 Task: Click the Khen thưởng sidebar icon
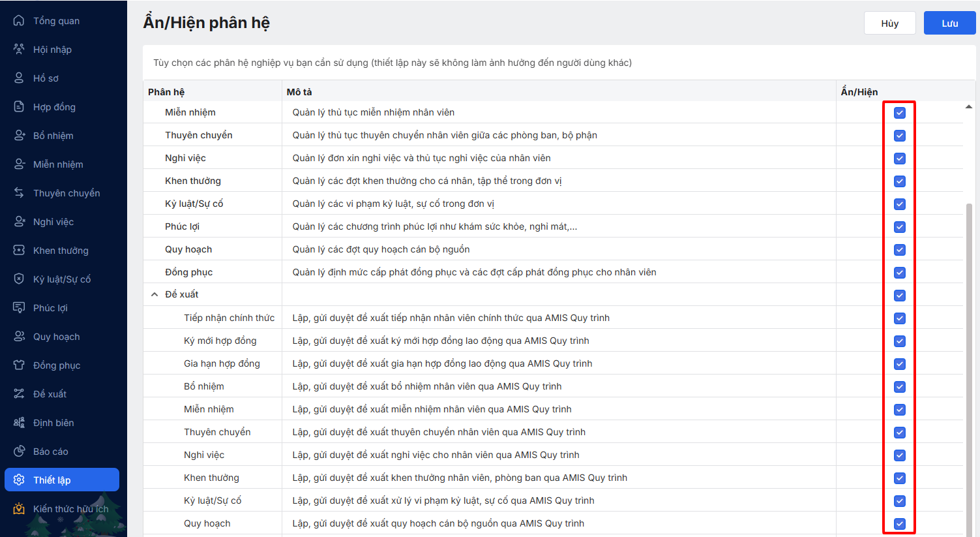(19, 251)
